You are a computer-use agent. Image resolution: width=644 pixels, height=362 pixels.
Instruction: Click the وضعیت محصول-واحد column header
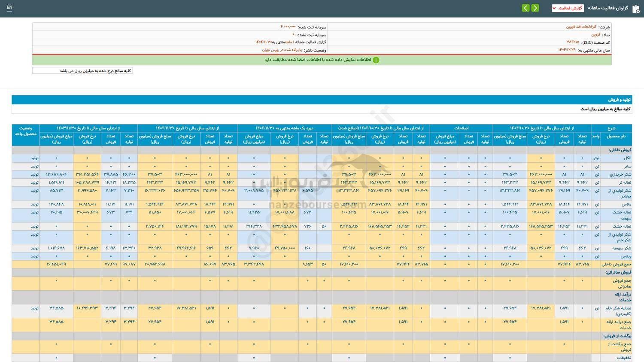click(x=25, y=131)
